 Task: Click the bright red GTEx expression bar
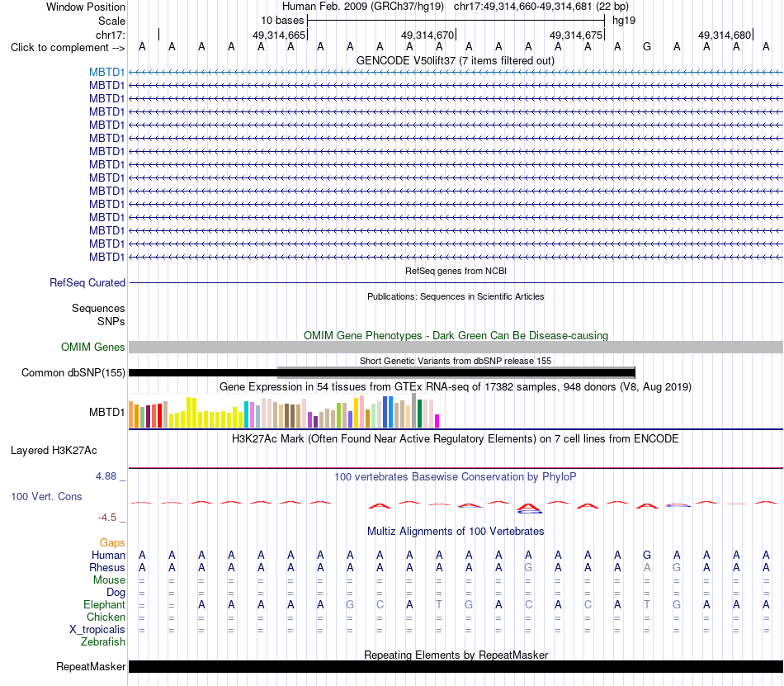pyautogui.click(x=160, y=415)
